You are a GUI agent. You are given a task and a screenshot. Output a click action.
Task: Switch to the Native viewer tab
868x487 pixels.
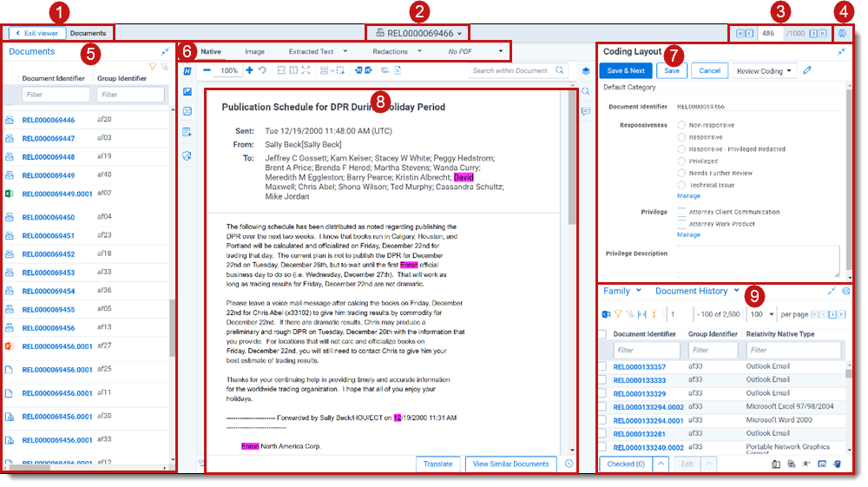pos(211,51)
